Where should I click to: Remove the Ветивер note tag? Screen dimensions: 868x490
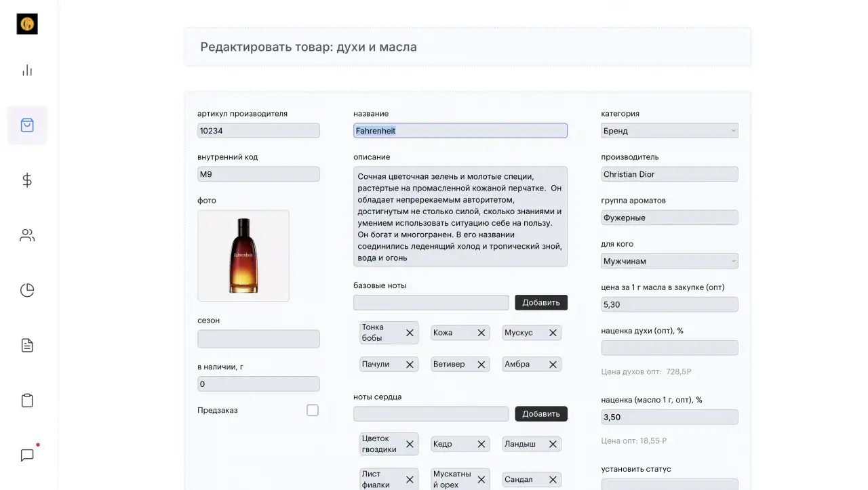(481, 365)
